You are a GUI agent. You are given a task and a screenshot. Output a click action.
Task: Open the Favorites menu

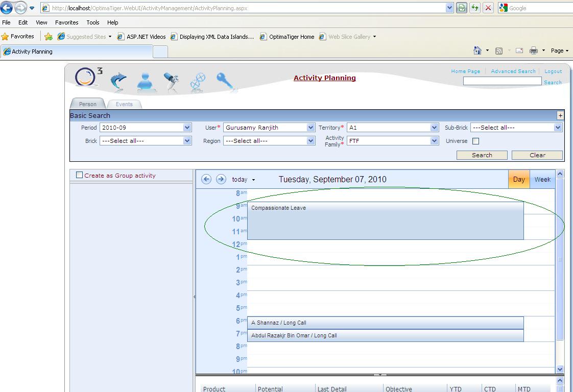pyautogui.click(x=66, y=22)
